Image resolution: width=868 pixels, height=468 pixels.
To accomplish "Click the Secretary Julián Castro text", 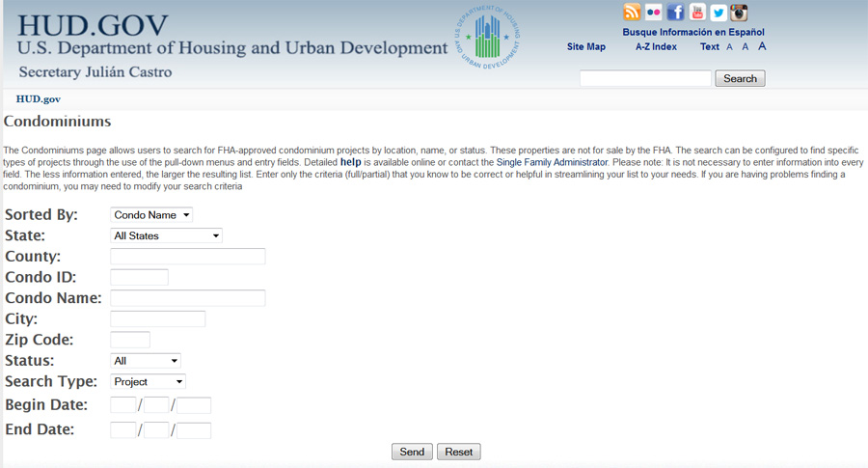I will pyautogui.click(x=95, y=72).
